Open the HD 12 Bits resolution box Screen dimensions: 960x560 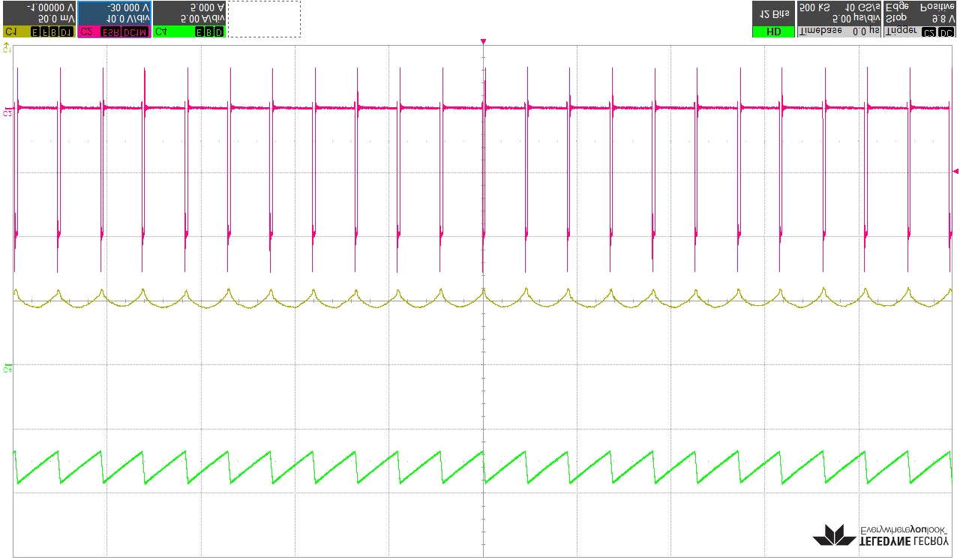pos(772,19)
